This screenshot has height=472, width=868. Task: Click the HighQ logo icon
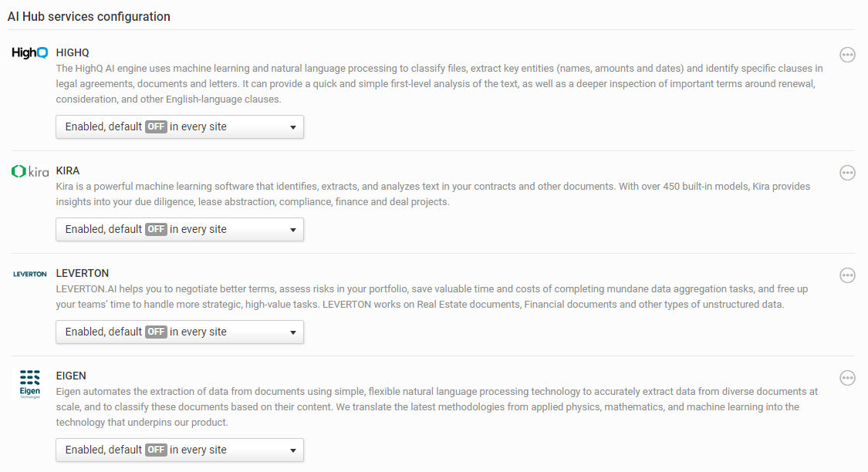(30, 52)
